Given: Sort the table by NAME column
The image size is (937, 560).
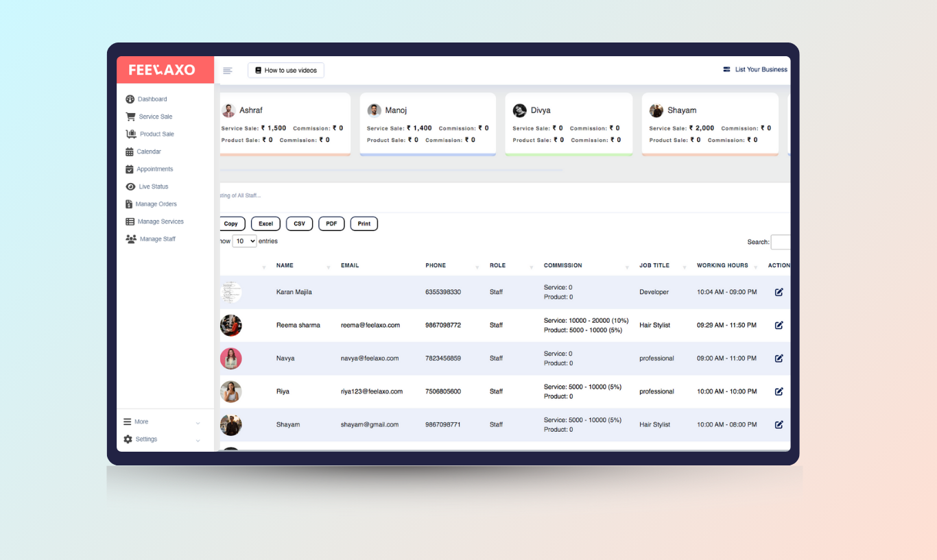Looking at the screenshot, I should click(285, 265).
